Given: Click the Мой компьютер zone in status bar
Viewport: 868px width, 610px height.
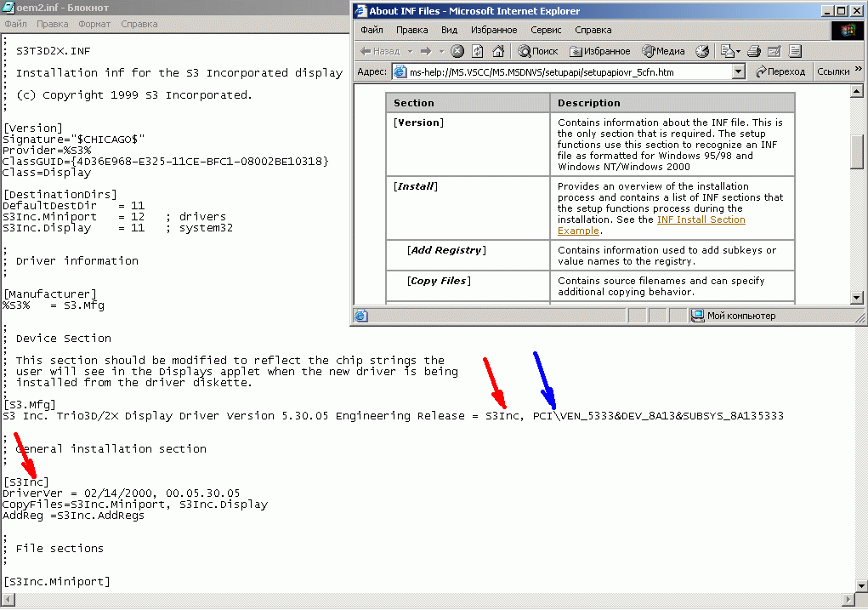Looking at the screenshot, I should point(734,316).
